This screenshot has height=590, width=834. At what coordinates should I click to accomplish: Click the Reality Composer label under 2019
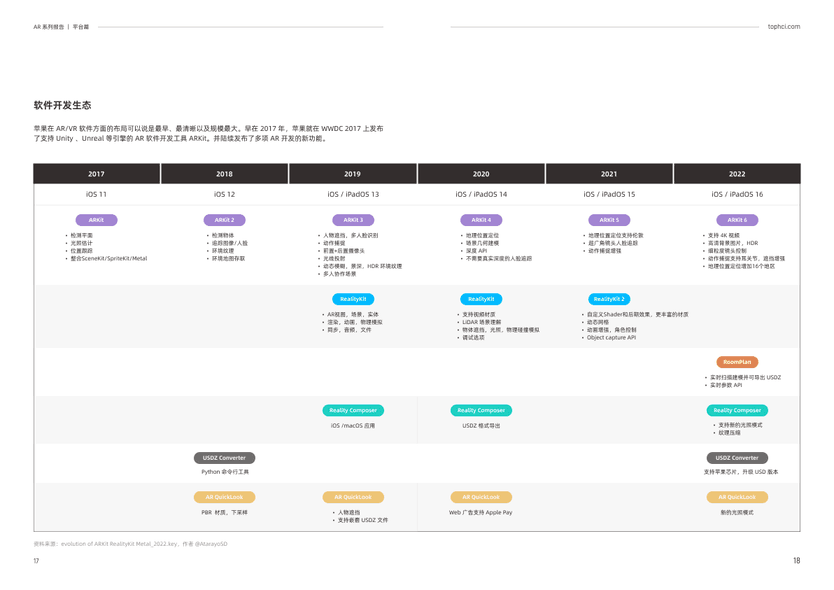353,410
